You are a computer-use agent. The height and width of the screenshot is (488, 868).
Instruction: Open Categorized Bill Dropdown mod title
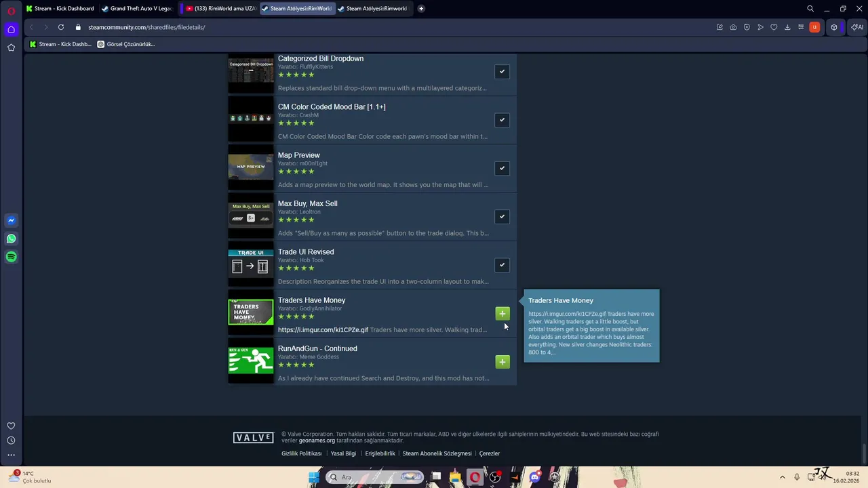[321, 58]
